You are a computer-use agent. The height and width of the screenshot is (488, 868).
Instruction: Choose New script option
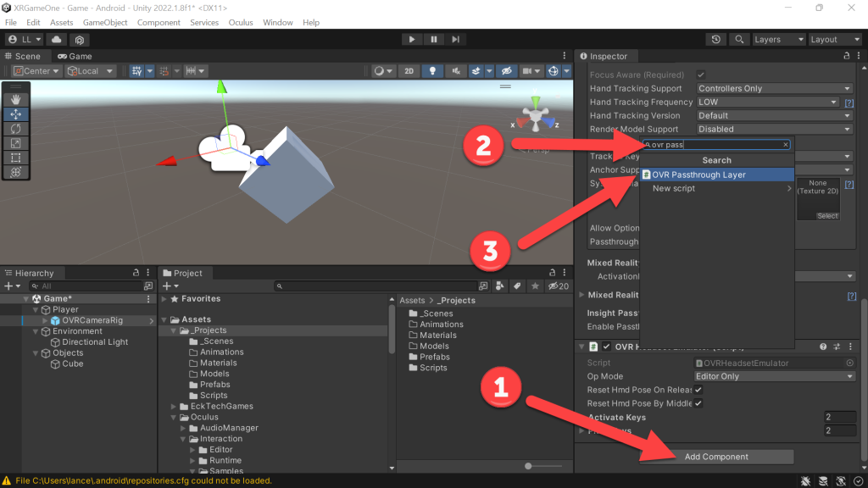tap(717, 189)
